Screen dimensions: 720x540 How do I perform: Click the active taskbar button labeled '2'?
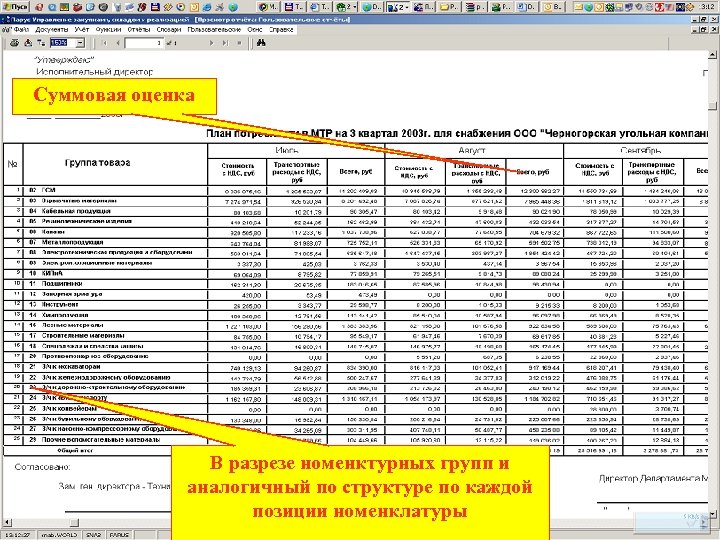(398, 7)
